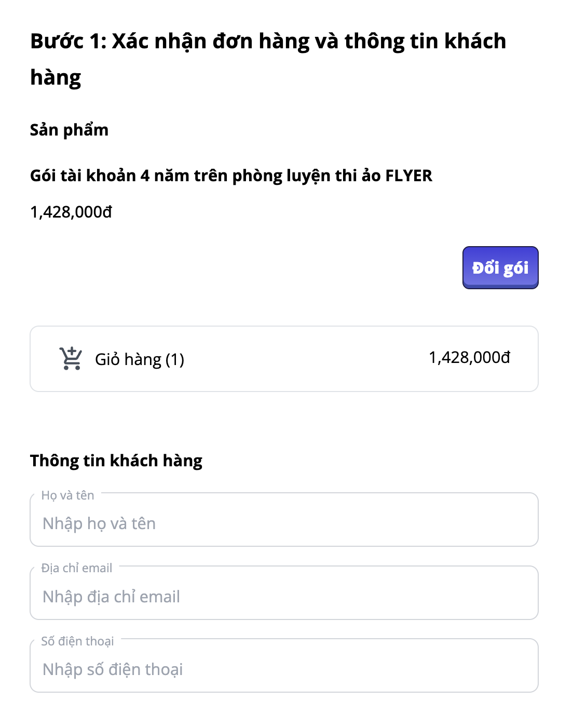Click the Thông tin khách hàng heading

(116, 461)
